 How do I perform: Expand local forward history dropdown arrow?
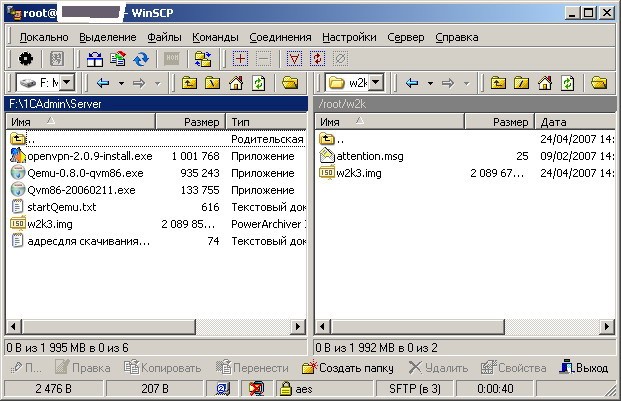158,84
